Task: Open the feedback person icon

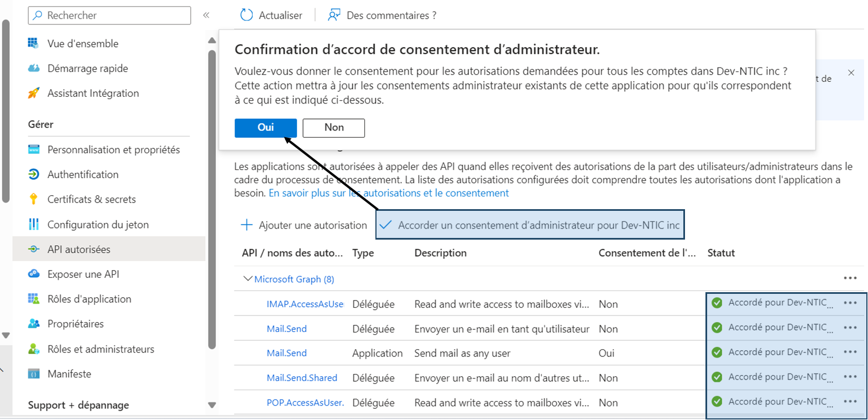Action: (x=333, y=15)
